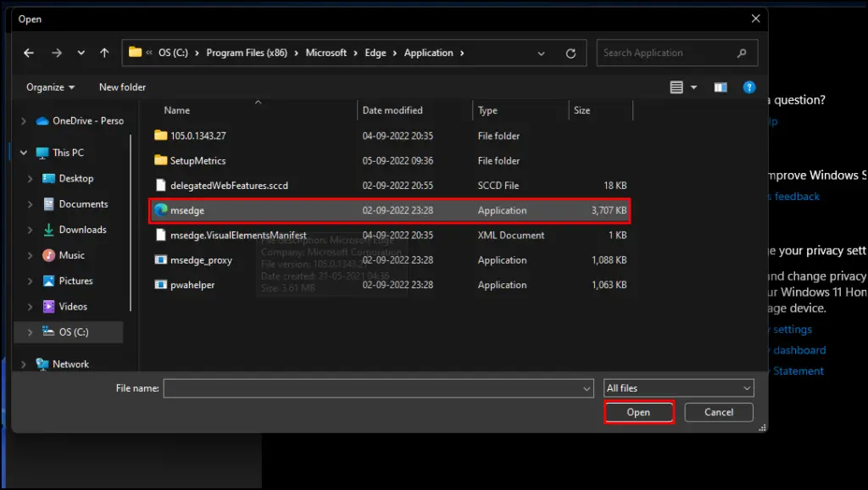Image resolution: width=868 pixels, height=490 pixels.
Task: Open the view options dropdown arrow
Action: pos(693,87)
